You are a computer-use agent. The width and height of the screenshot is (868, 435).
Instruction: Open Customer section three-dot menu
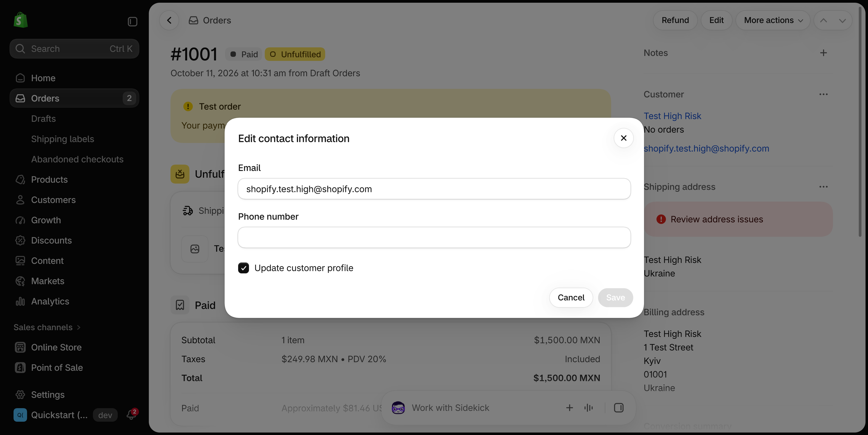coord(823,94)
